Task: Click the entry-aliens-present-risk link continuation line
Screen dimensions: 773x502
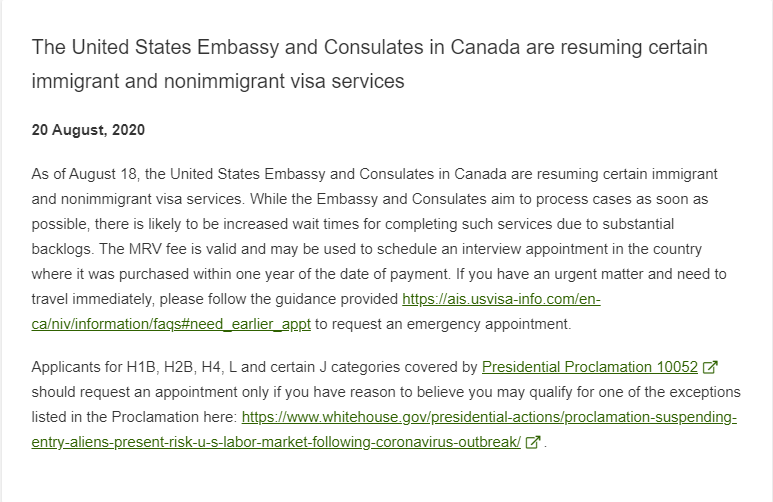Action: (276, 442)
